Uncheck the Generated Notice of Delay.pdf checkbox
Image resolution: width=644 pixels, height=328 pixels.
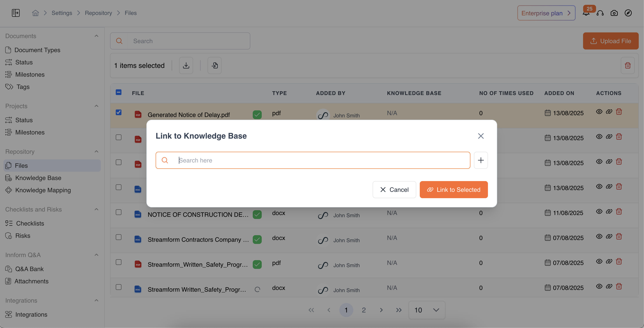point(119,112)
